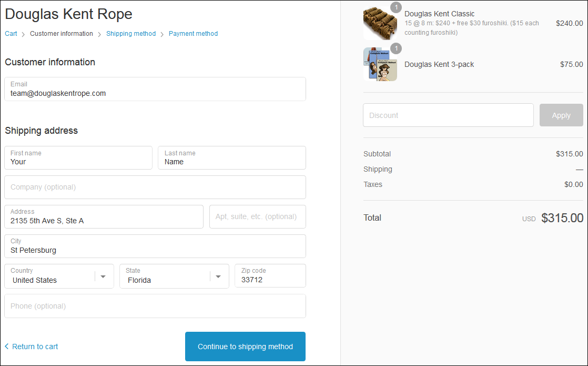Click the Douglas Kent Classic rope thumbnail

(x=380, y=23)
